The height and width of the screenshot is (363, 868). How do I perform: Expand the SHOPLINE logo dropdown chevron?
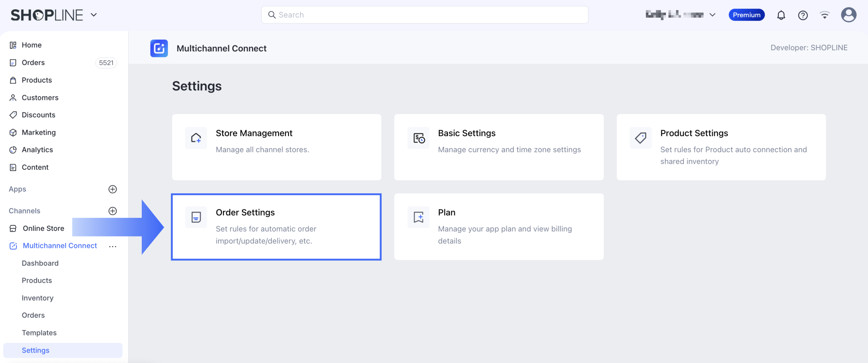pyautogui.click(x=94, y=15)
